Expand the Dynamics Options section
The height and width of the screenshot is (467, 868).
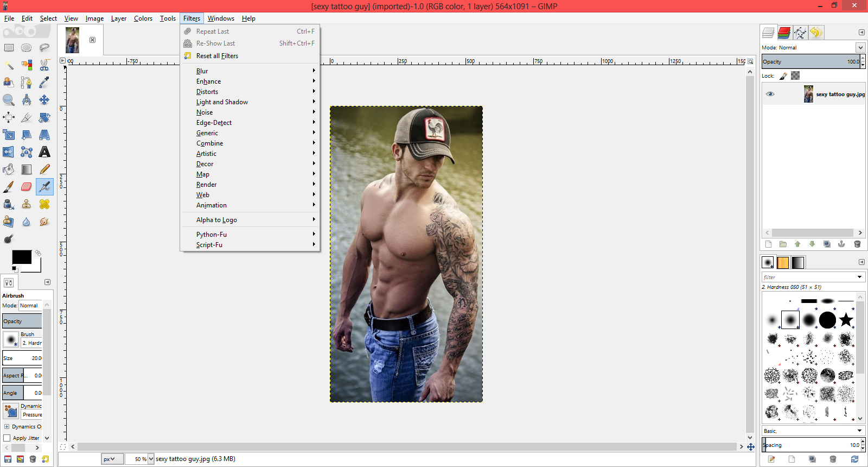[7, 427]
